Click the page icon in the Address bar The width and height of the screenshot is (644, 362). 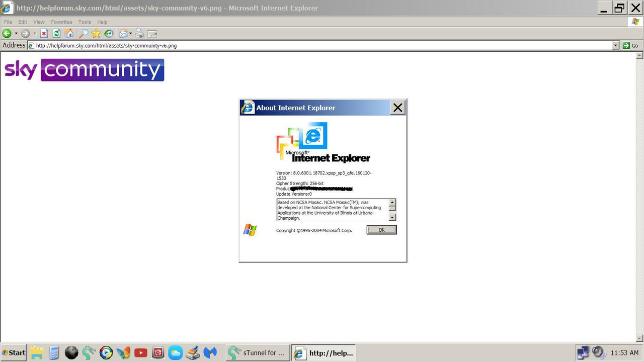click(x=31, y=46)
